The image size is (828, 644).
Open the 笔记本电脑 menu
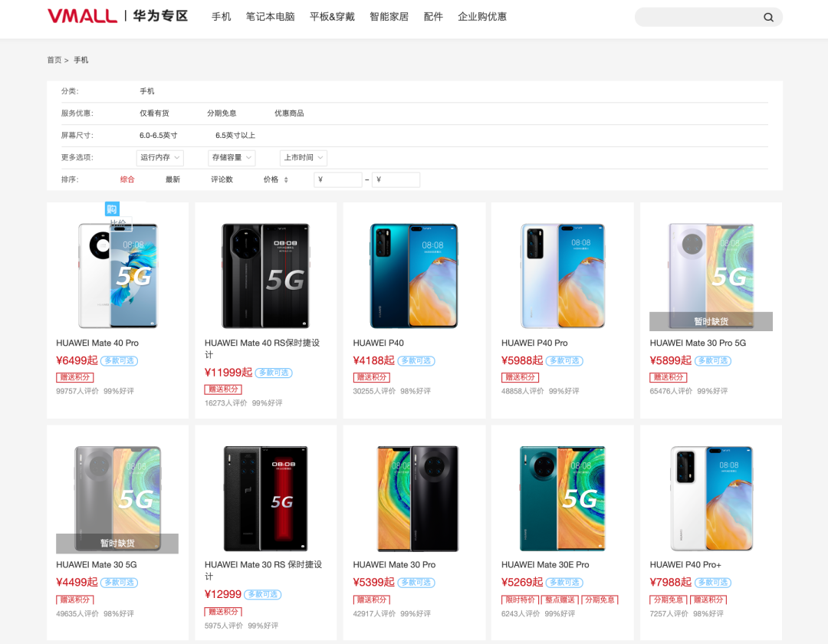(271, 17)
